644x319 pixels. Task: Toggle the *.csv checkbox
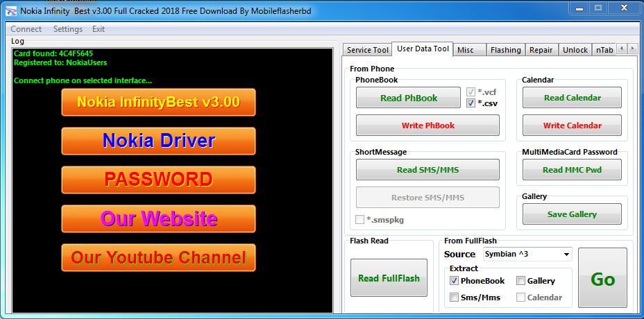(471, 103)
